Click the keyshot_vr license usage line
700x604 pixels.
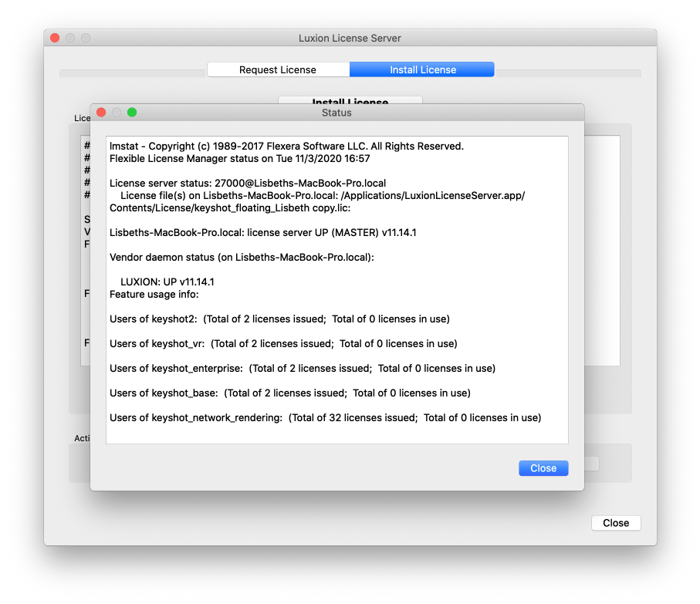[284, 343]
